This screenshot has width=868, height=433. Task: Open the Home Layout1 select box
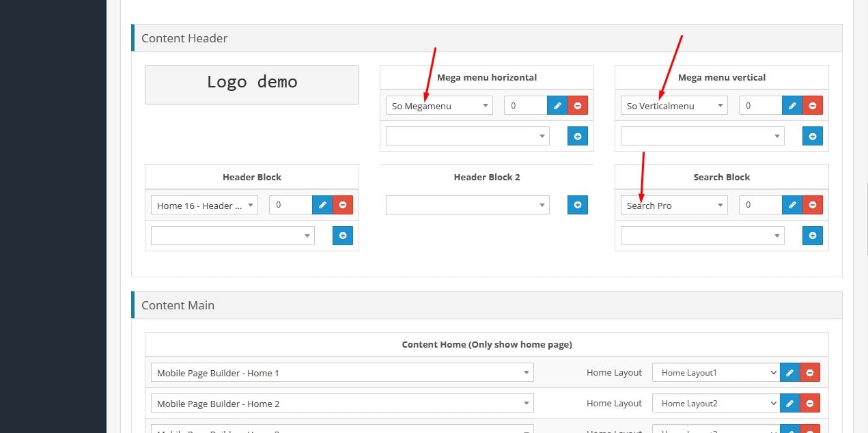[x=716, y=372]
